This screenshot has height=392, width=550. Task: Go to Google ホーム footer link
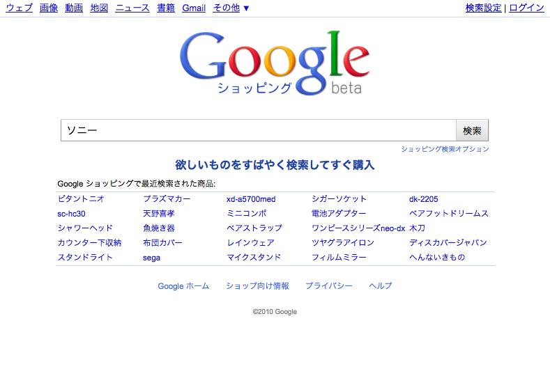point(183,286)
